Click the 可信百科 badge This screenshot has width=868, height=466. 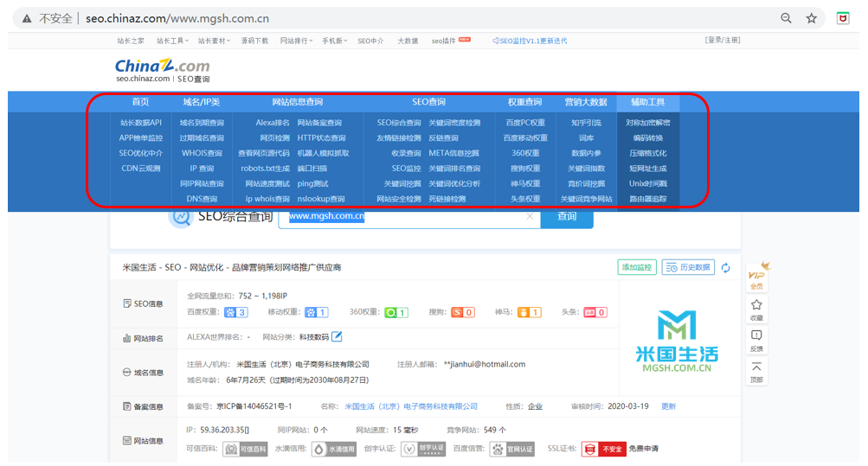(x=245, y=449)
